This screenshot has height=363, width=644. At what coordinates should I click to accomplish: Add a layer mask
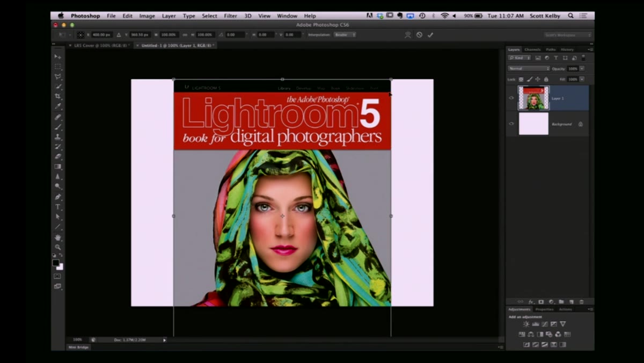click(x=541, y=302)
